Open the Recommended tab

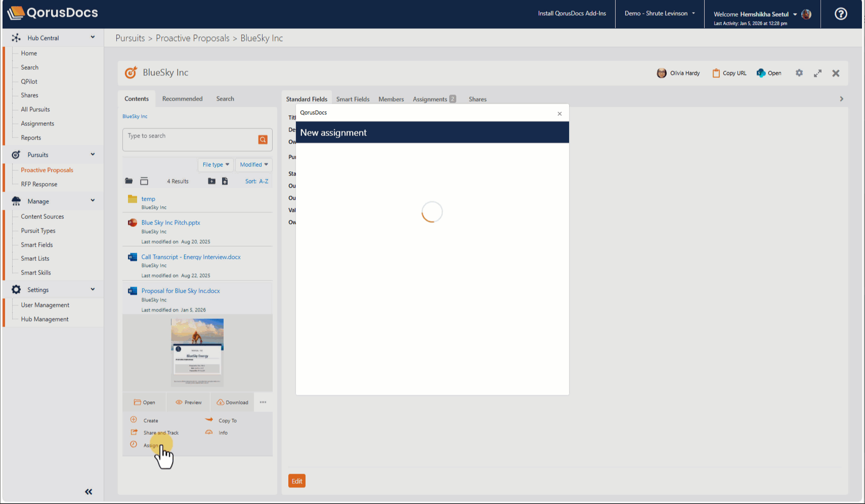(x=182, y=99)
